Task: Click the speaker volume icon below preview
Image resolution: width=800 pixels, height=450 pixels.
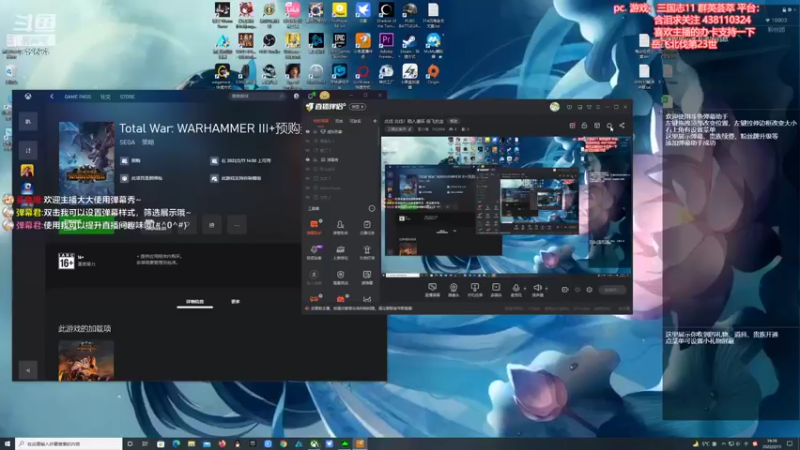Action: pyautogui.click(x=537, y=290)
